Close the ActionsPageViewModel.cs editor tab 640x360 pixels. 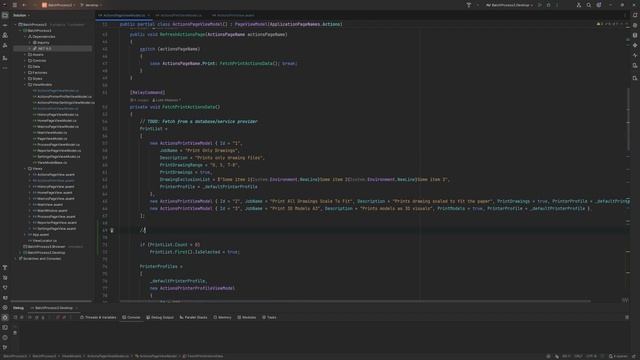tap(149, 15)
